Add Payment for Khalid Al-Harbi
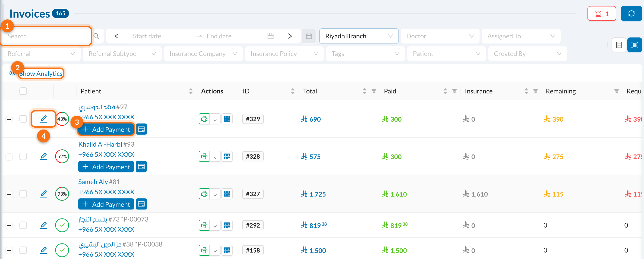The height and width of the screenshot is (259, 644). click(106, 167)
